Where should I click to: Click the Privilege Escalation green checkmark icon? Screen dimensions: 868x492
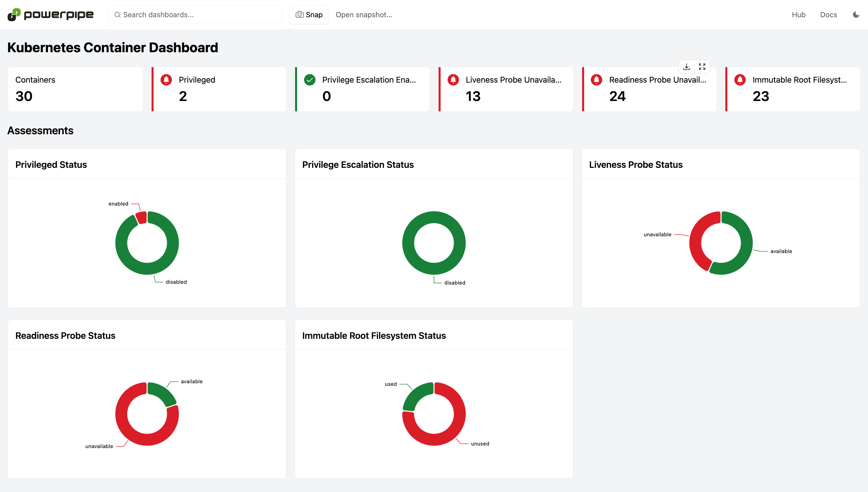click(310, 80)
